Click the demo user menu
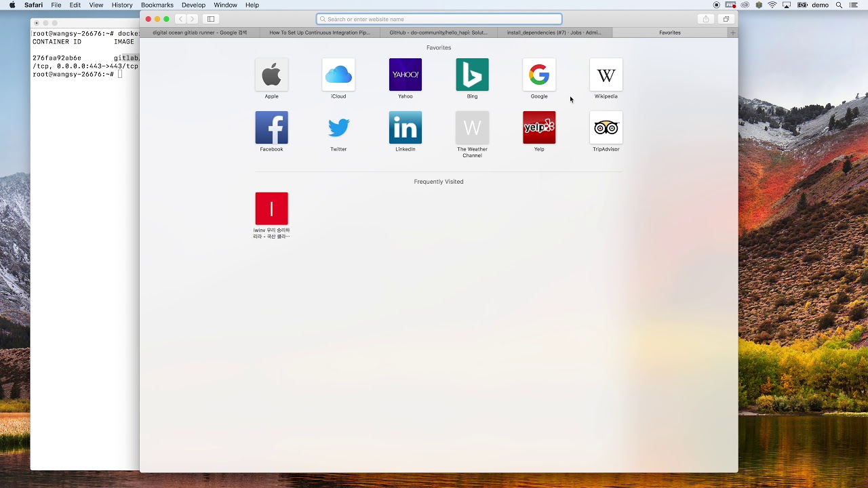Viewport: 868px width, 488px height. pos(820,5)
